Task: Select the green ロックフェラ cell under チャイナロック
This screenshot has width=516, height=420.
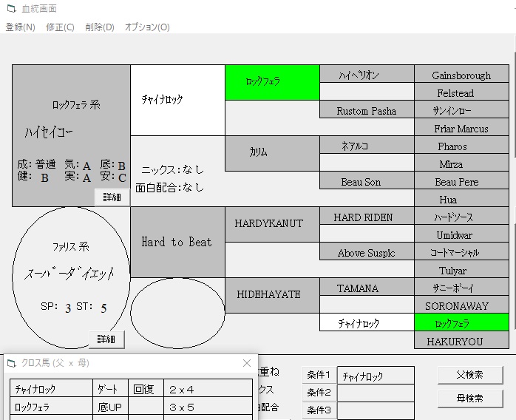Action: point(272,82)
